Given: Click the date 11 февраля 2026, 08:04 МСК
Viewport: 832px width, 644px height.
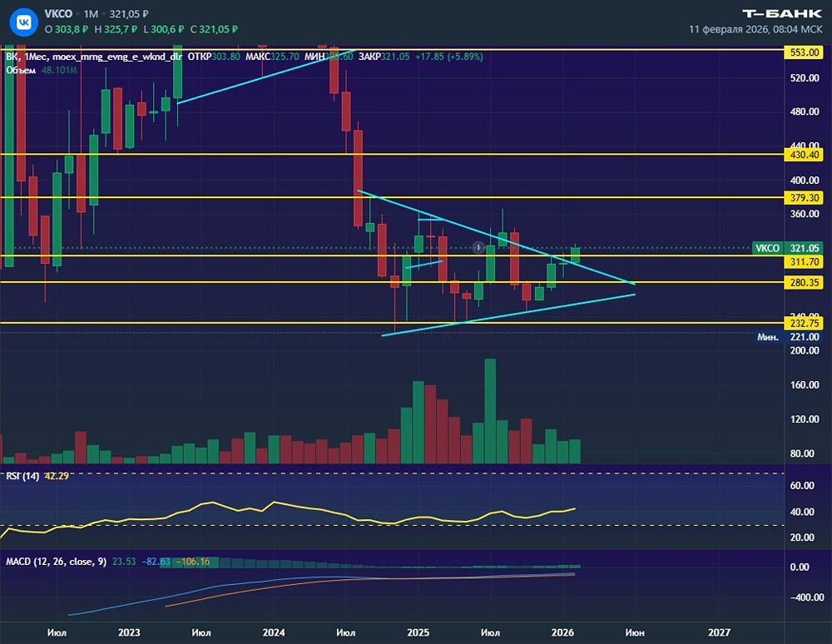Looking at the screenshot, I should (755, 29).
